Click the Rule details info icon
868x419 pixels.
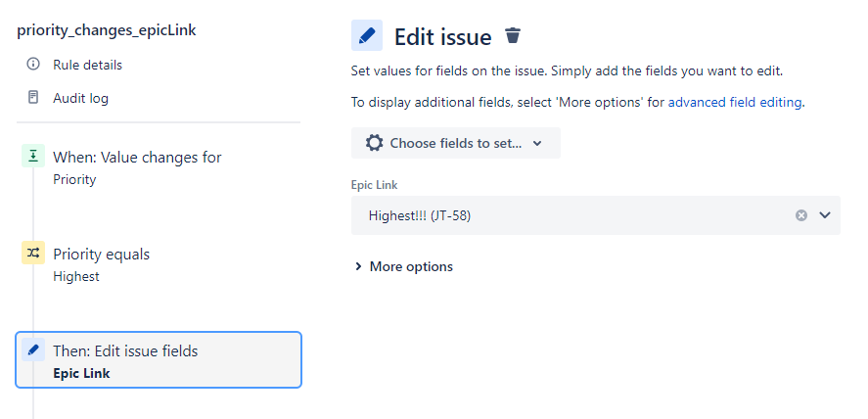click(33, 65)
